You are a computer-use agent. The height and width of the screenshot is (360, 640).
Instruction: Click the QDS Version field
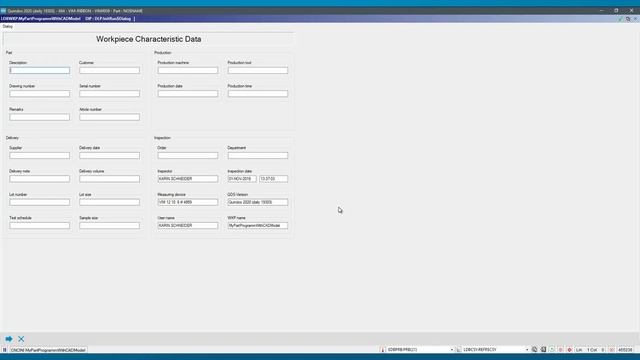[x=258, y=202]
